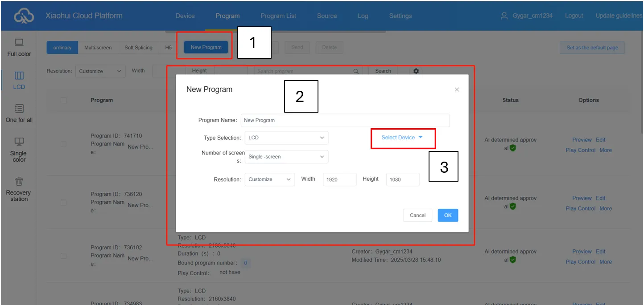Click the Xiaohui cloud logo icon
This screenshot has height=305, width=644.
pyautogui.click(x=24, y=16)
